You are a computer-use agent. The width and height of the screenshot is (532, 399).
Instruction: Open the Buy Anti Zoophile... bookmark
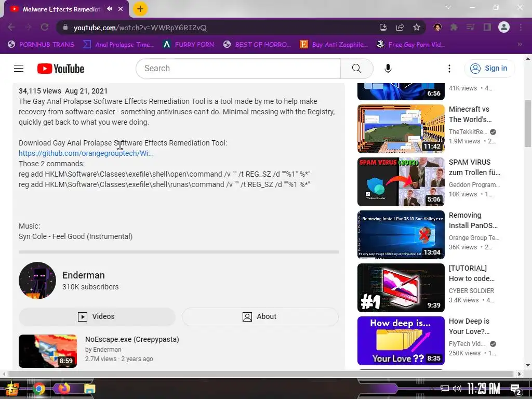[334, 45]
